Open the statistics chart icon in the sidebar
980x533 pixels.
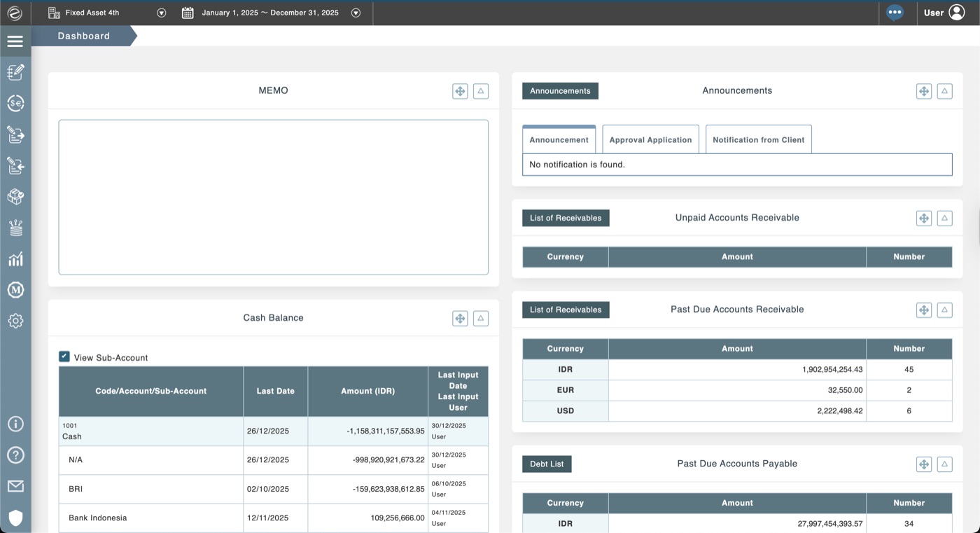tap(15, 258)
